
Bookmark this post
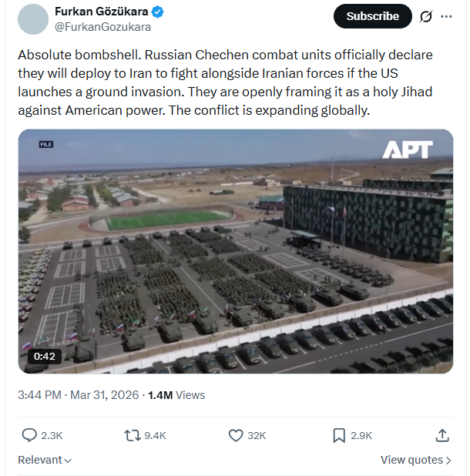(339, 435)
